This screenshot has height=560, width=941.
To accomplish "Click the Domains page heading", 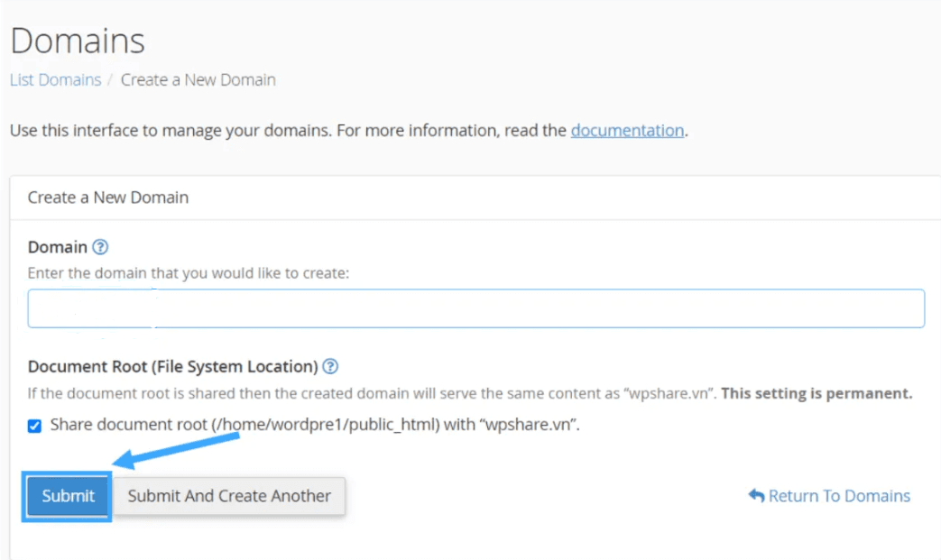I will click(x=78, y=41).
